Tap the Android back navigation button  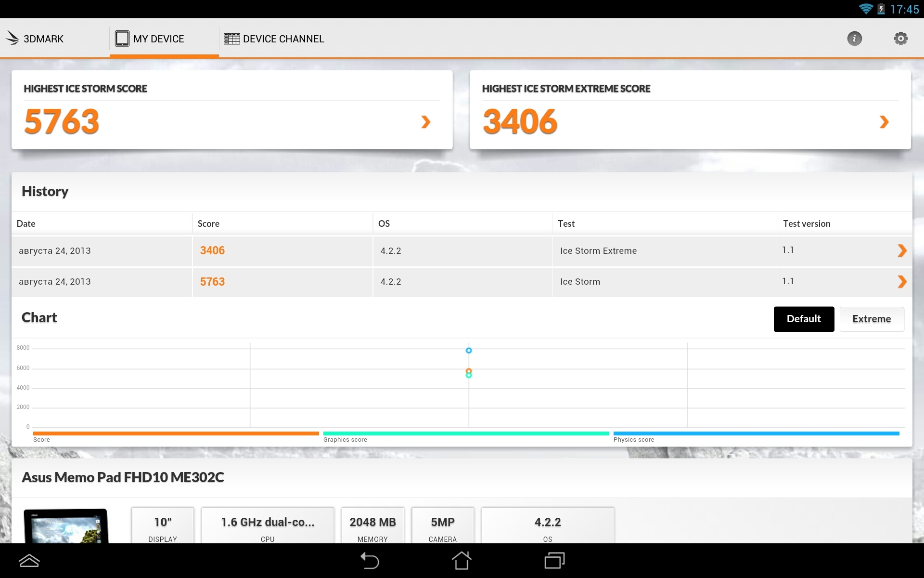[x=370, y=561]
